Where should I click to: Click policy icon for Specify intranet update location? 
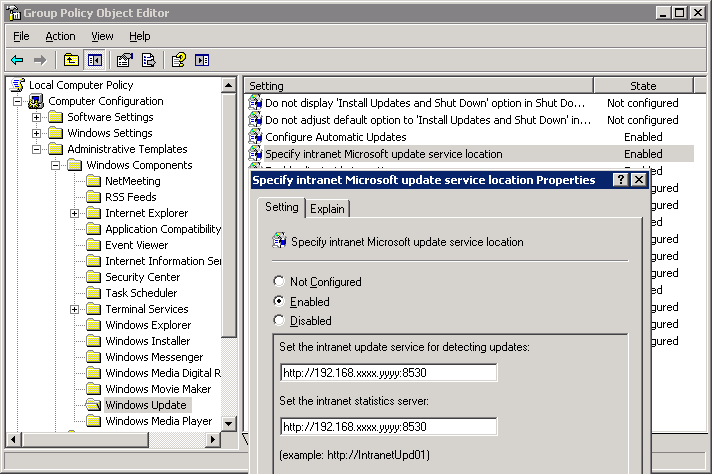[255, 154]
